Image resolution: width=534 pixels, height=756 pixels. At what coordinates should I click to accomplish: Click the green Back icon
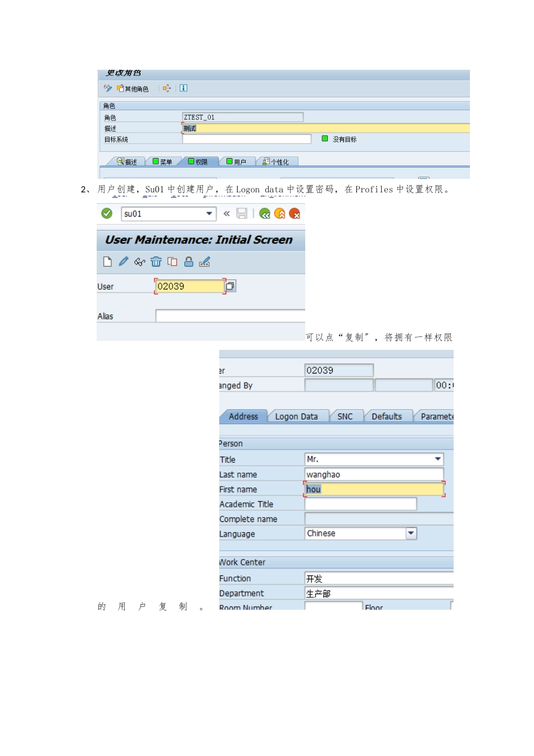(x=265, y=214)
